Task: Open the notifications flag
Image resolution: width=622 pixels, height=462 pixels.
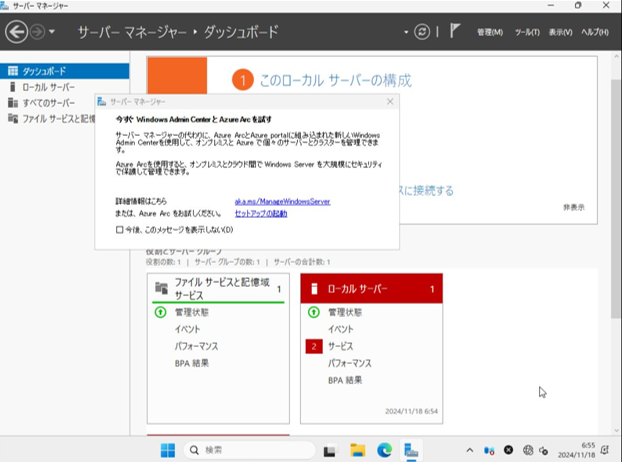Action: (x=455, y=31)
